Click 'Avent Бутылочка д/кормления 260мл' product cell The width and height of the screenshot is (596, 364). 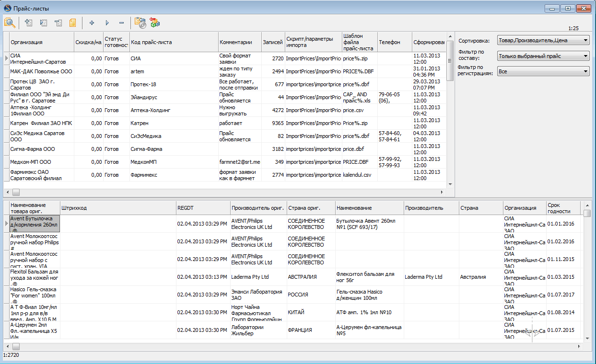click(35, 224)
